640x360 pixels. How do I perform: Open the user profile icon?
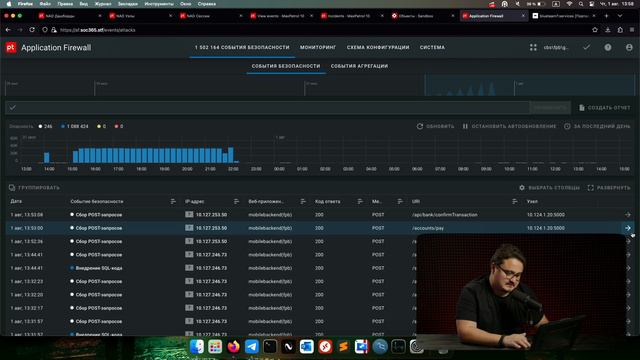pos(629,47)
